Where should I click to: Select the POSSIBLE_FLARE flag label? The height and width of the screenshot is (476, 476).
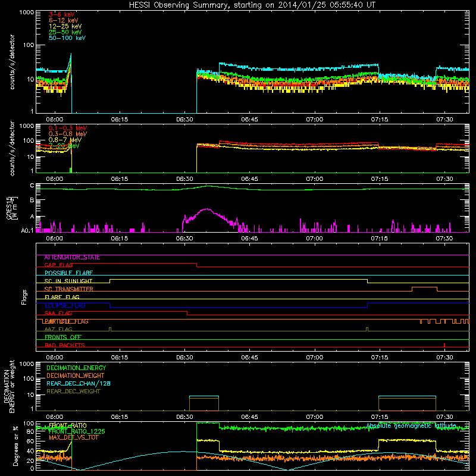pos(68,273)
